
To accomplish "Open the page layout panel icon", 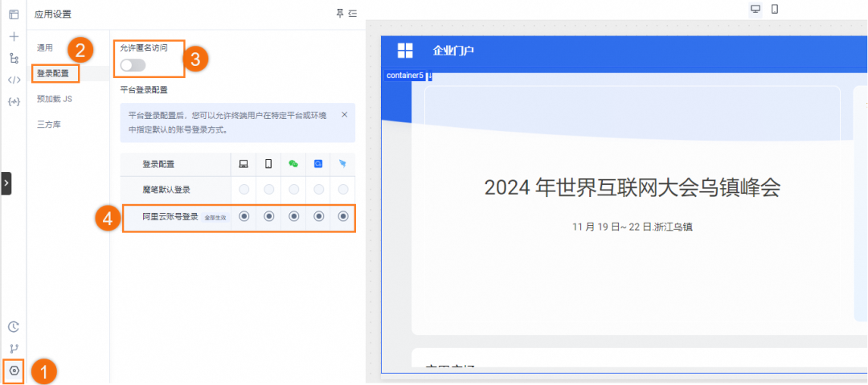I will [14, 14].
